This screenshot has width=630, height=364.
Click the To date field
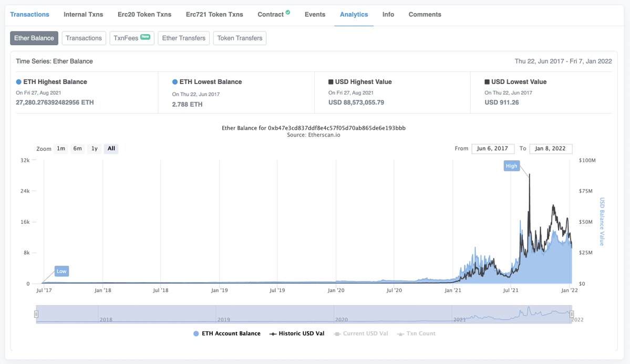pyautogui.click(x=551, y=149)
